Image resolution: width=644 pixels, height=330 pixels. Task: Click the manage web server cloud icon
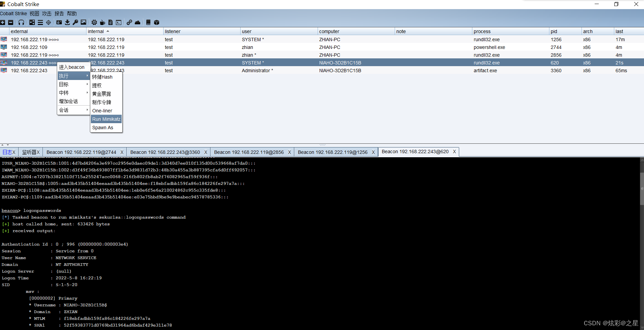pos(138,22)
